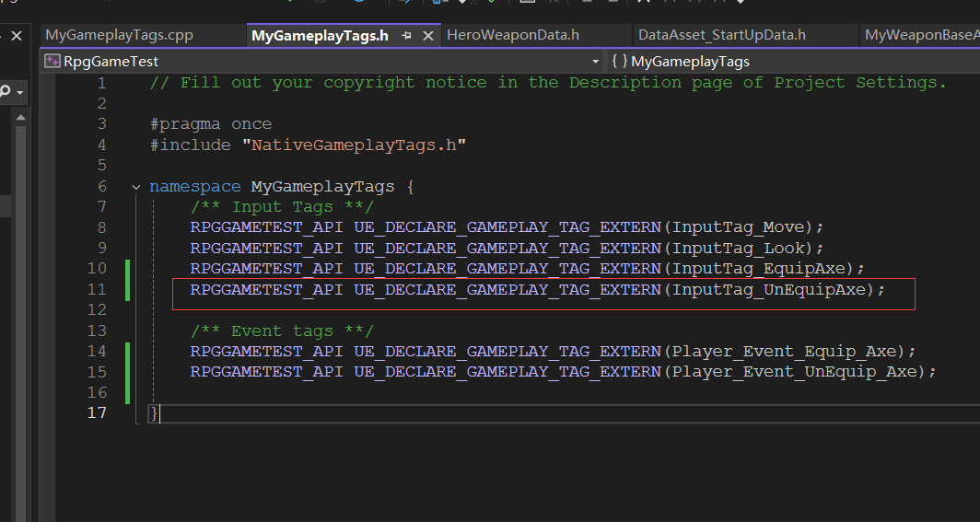Click 'InputTag_EquipAxe' on line 10

point(759,269)
